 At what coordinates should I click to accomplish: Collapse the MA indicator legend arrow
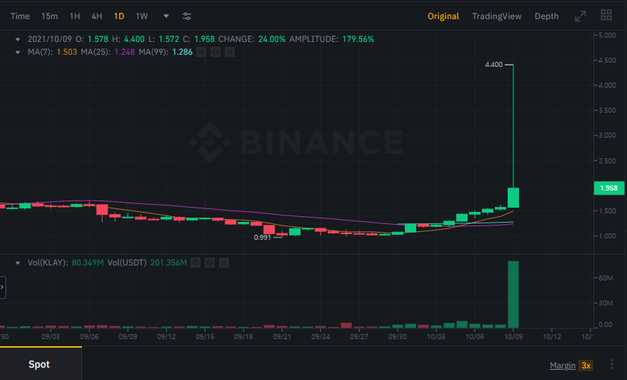18,52
